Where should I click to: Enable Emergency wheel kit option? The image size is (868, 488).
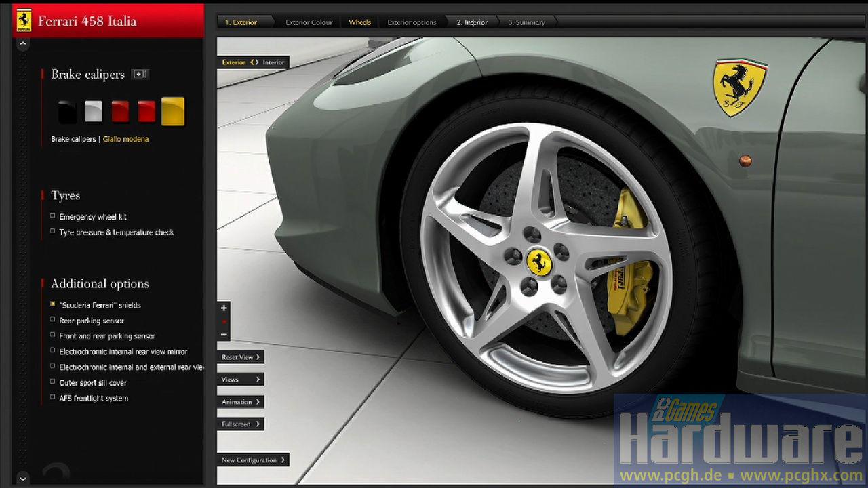click(x=53, y=216)
